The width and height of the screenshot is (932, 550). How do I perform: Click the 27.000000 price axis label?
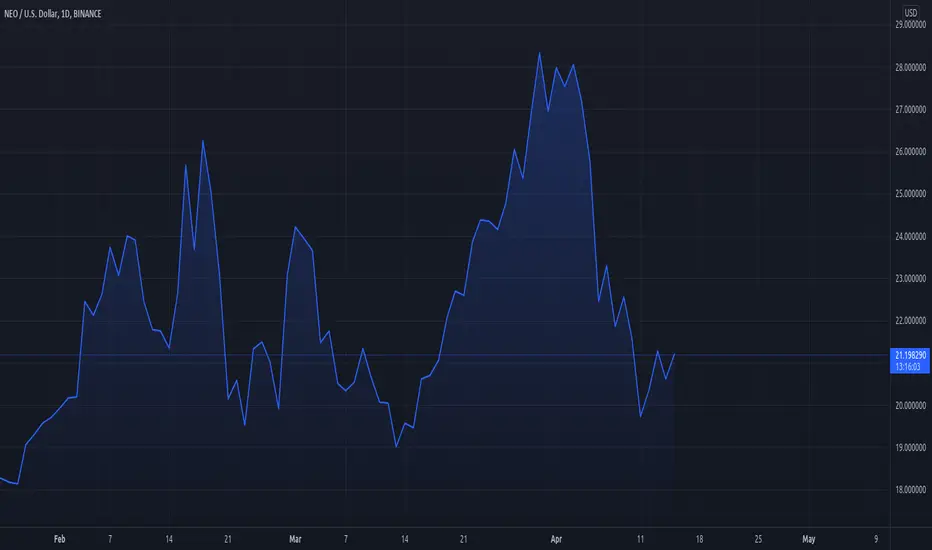(x=910, y=109)
